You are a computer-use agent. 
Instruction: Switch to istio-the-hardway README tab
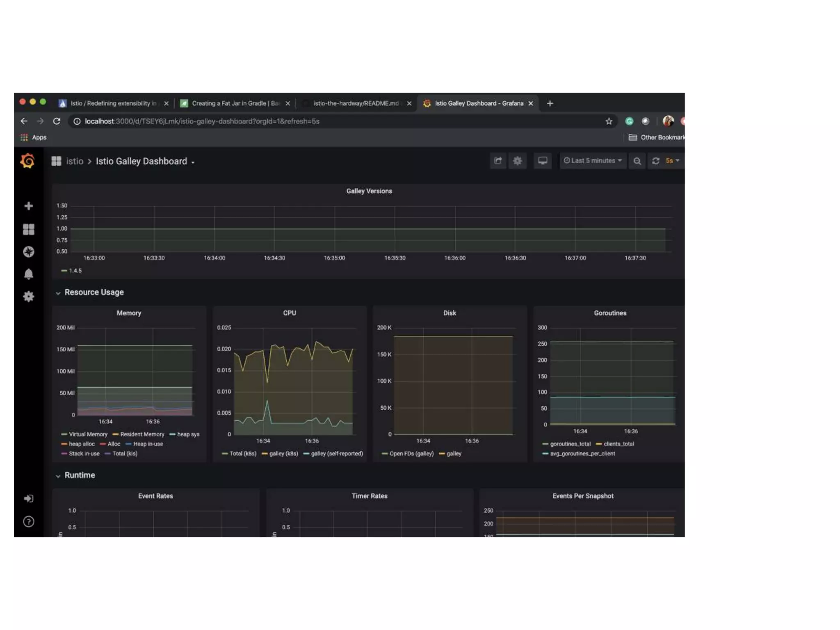355,103
